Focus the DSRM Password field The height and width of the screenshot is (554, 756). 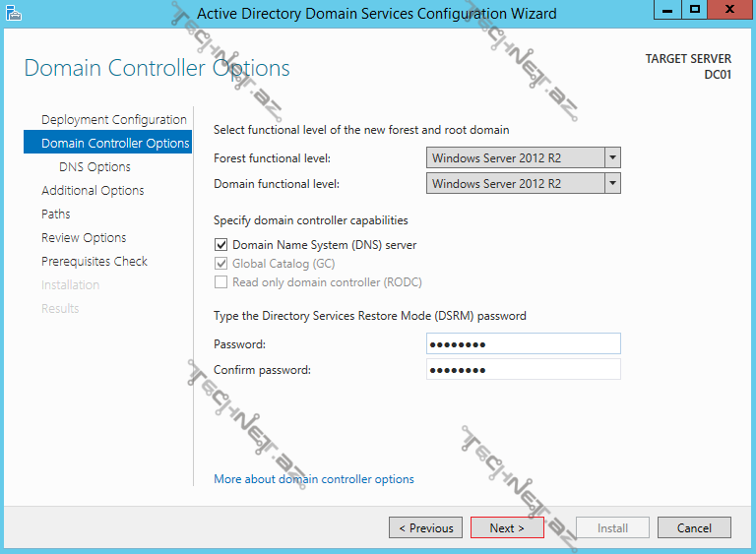coord(523,343)
